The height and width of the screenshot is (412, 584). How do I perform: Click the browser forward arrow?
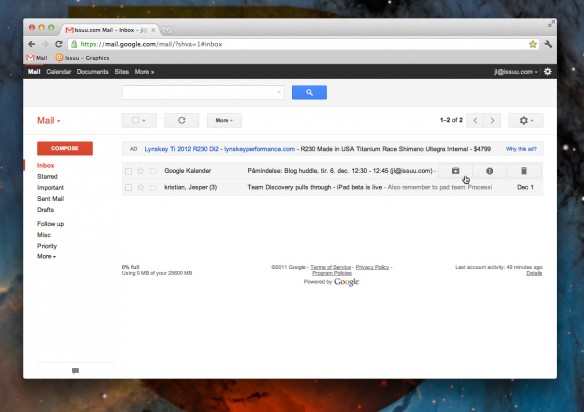(45, 44)
